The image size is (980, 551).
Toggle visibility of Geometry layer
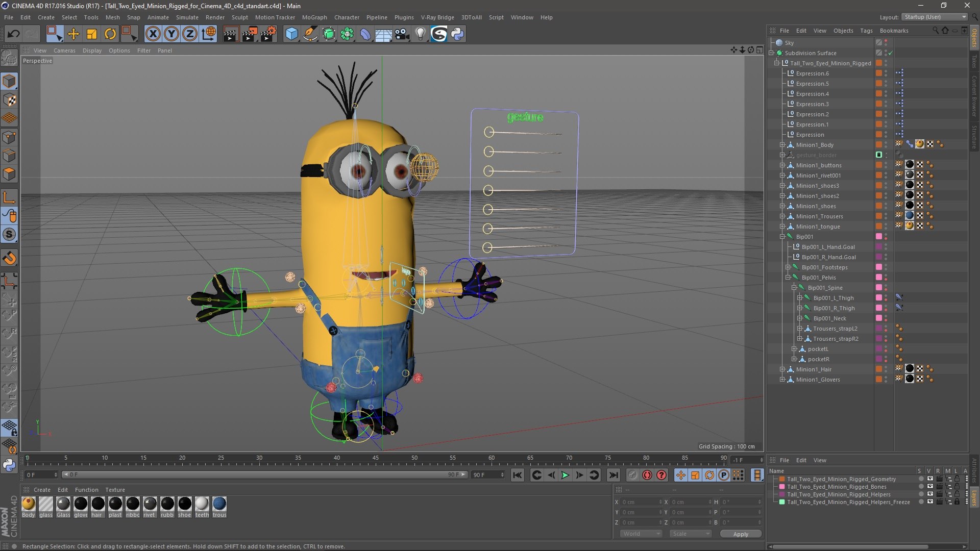(930, 479)
